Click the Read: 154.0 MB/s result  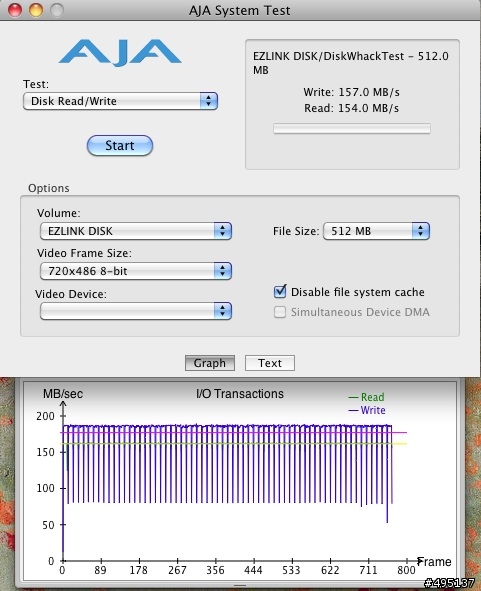(x=351, y=108)
